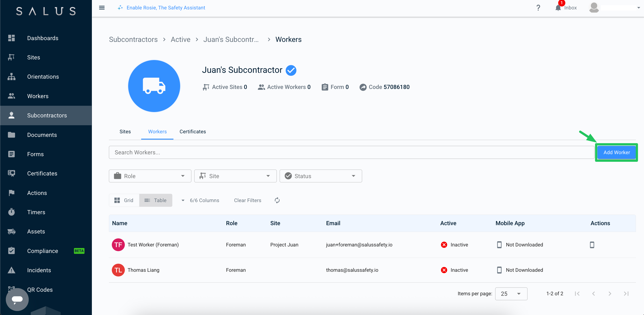Click the Email column header
The height and width of the screenshot is (315, 644).
tap(333, 223)
